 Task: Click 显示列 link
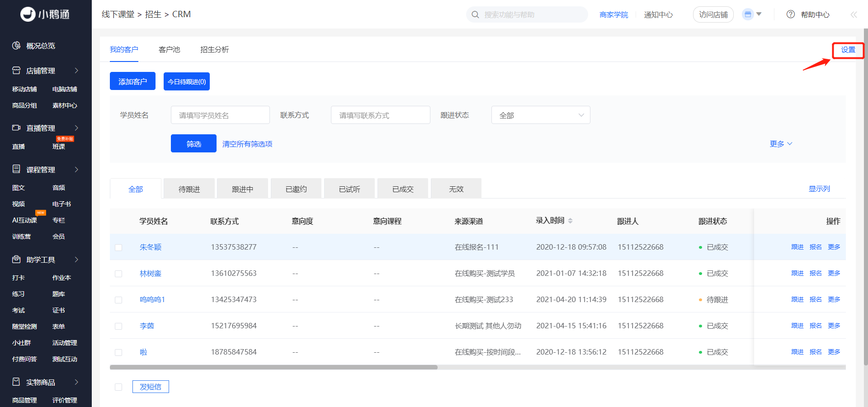(x=819, y=189)
